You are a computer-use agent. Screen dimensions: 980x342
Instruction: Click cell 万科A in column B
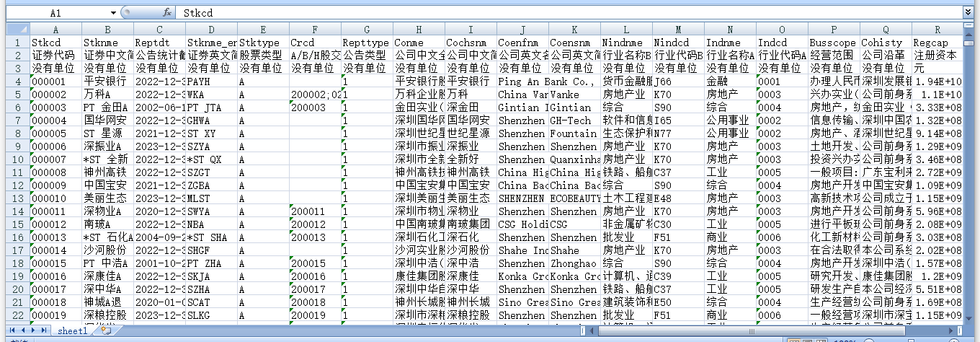pos(107,94)
